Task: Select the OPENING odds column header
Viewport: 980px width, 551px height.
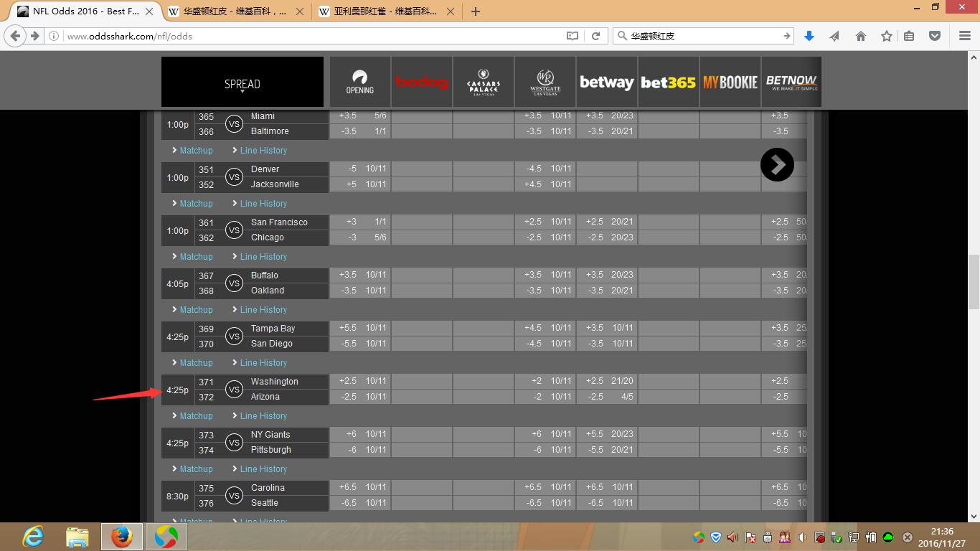Action: (x=360, y=82)
